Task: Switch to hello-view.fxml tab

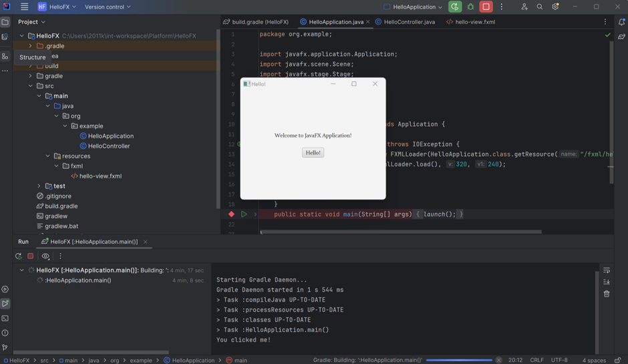Action: tap(470, 22)
